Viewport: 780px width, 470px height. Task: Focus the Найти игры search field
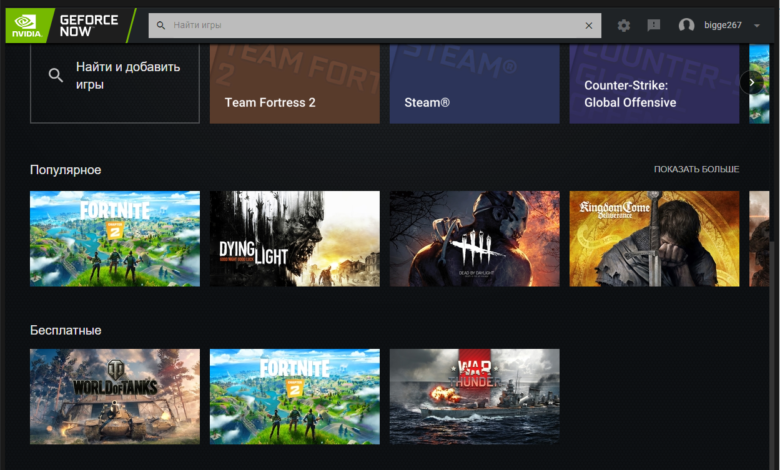(374, 25)
